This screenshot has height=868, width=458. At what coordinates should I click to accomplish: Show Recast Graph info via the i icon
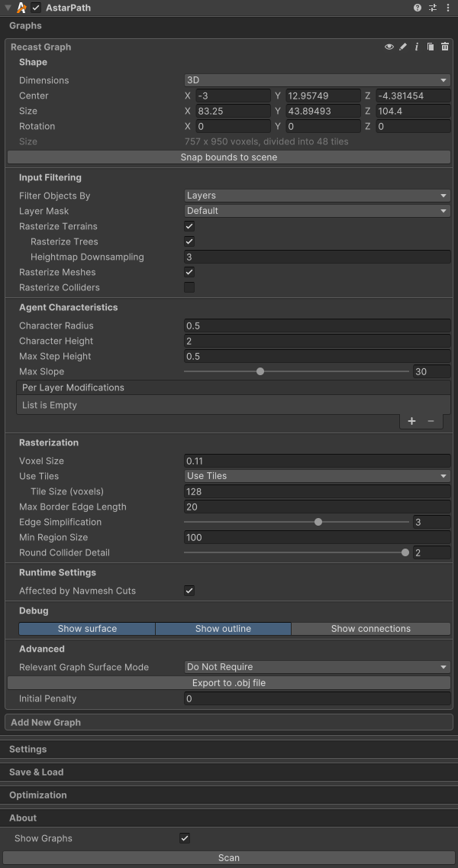pyautogui.click(x=417, y=47)
